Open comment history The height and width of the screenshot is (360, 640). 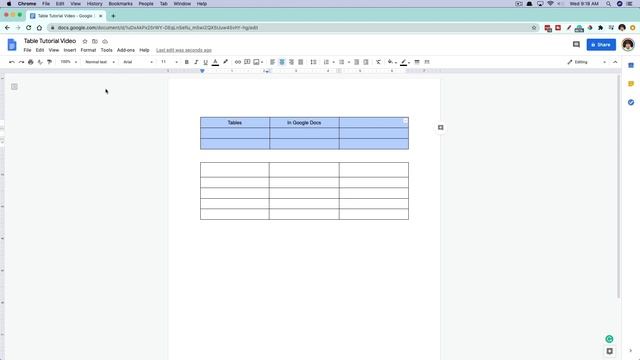pos(576,44)
